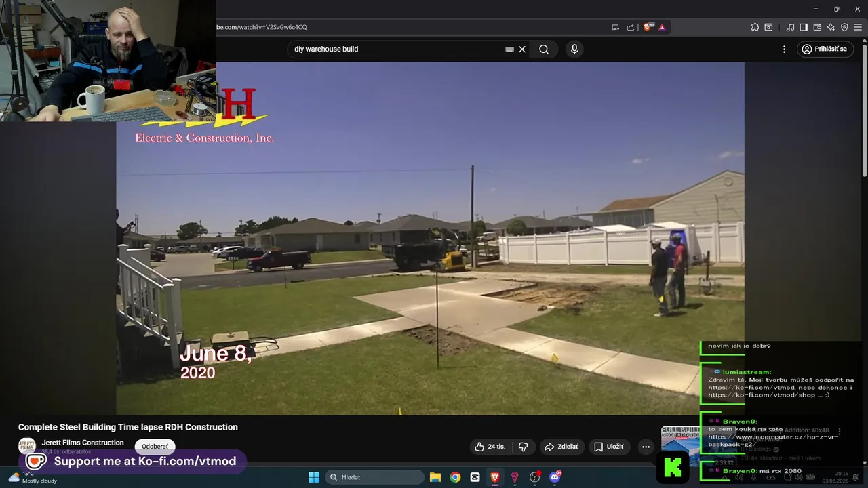The width and height of the screenshot is (868, 488).
Task: Open Jerett Films Construction channel link
Action: pos(83,443)
